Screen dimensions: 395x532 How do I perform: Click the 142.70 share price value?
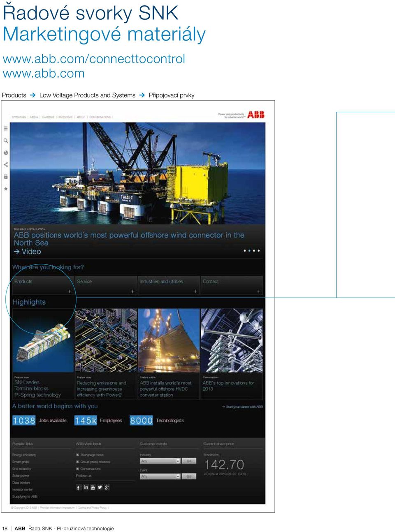pyautogui.click(x=224, y=465)
